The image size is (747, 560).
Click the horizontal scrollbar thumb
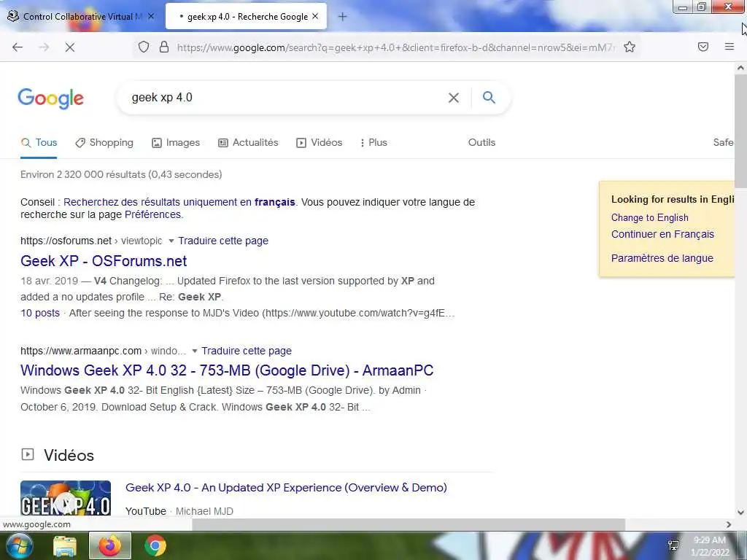[409, 524]
